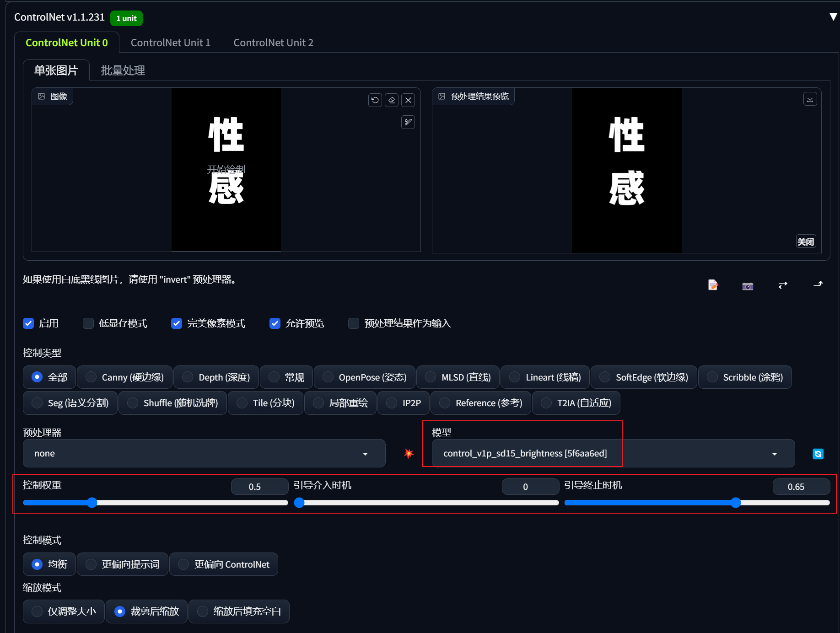The image size is (840, 633).
Task: Uncheck the 启用 checkbox
Action: [28, 323]
